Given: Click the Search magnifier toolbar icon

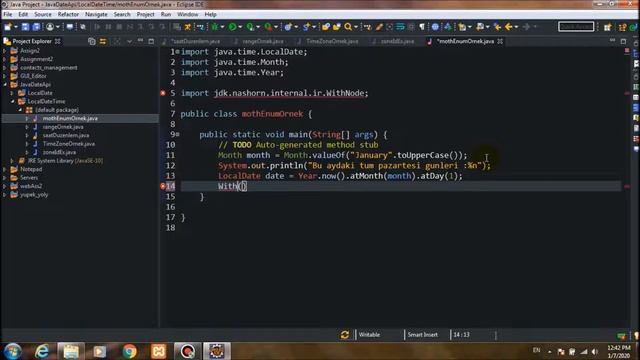Looking at the screenshot, I should [x=348, y=27].
